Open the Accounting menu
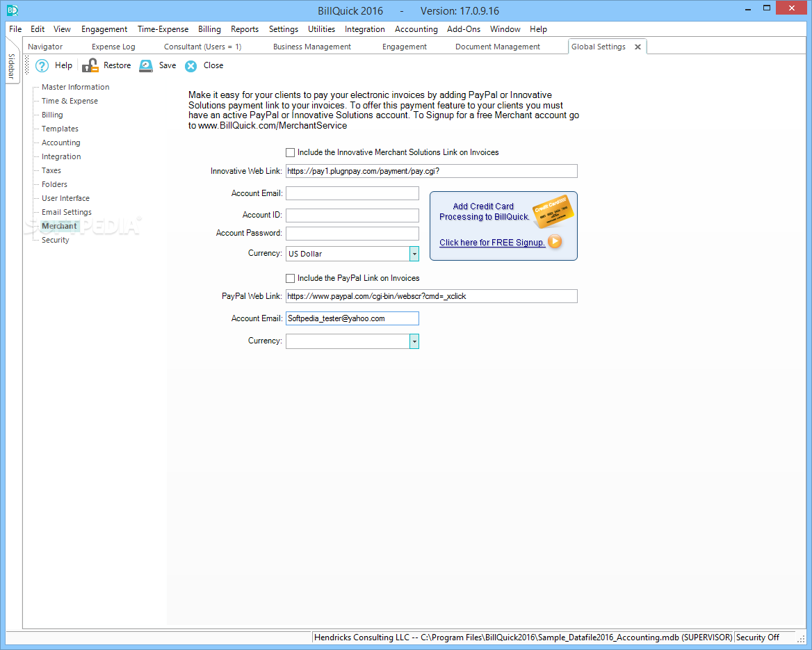The width and height of the screenshot is (812, 650). [416, 29]
